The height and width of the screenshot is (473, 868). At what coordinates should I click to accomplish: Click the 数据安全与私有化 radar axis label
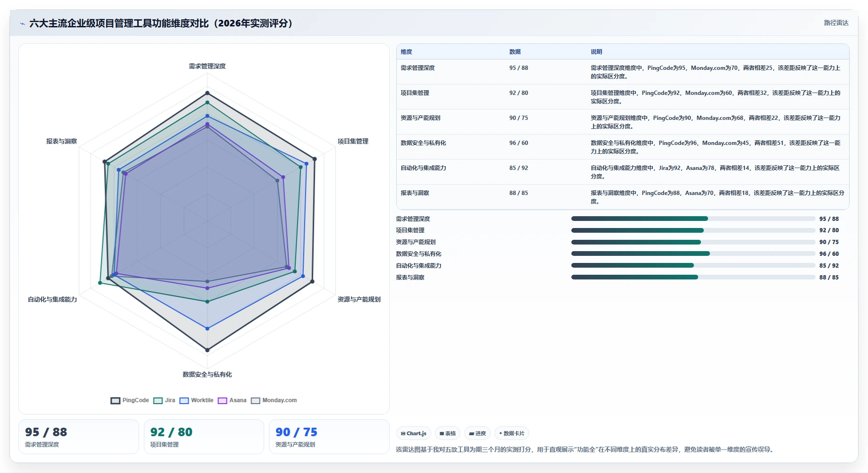point(207,374)
